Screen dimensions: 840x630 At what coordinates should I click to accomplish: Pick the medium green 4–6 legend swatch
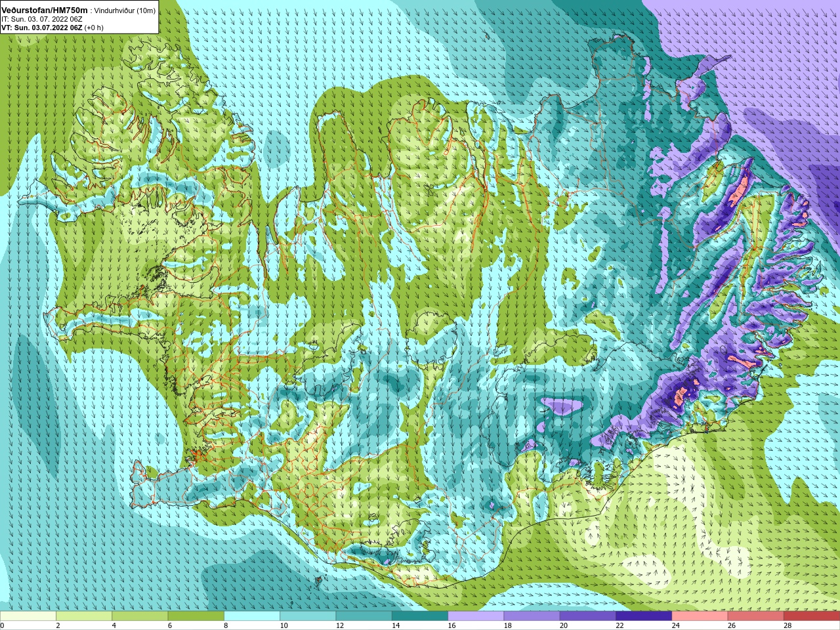tap(140, 616)
